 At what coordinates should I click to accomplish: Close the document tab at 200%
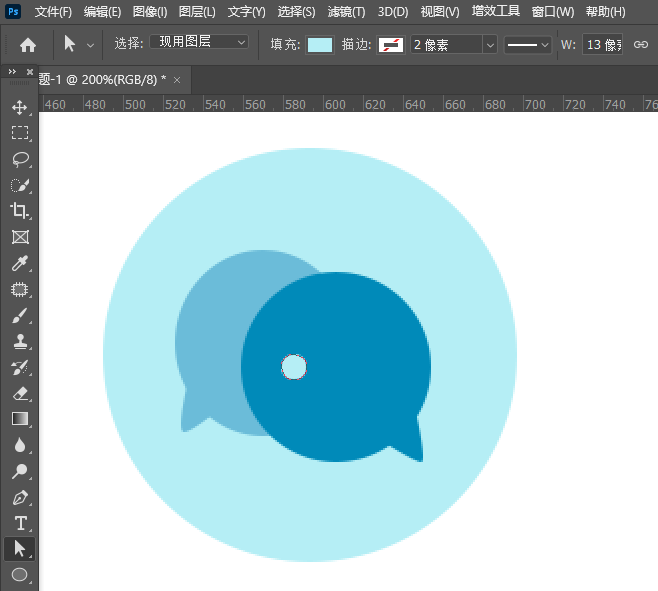(x=178, y=80)
